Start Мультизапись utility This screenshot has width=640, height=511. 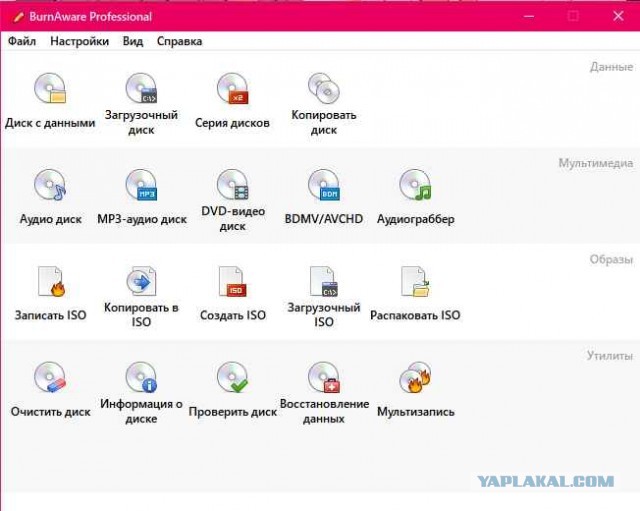[x=415, y=389]
